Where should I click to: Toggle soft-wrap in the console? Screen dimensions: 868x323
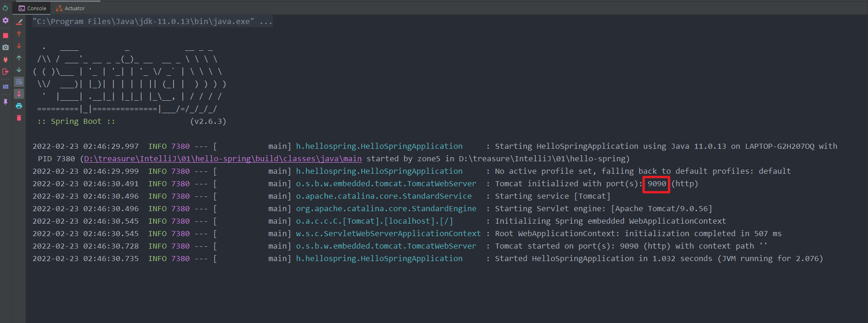tap(19, 82)
